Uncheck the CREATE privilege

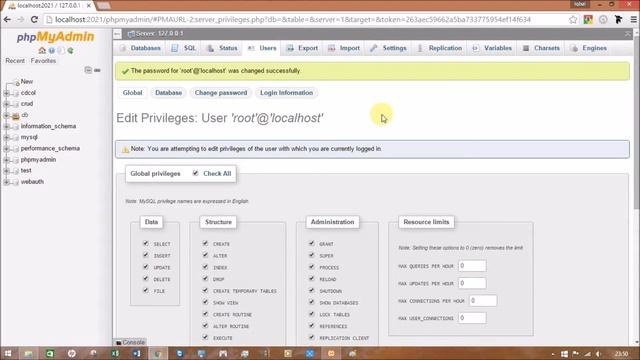click(205, 243)
